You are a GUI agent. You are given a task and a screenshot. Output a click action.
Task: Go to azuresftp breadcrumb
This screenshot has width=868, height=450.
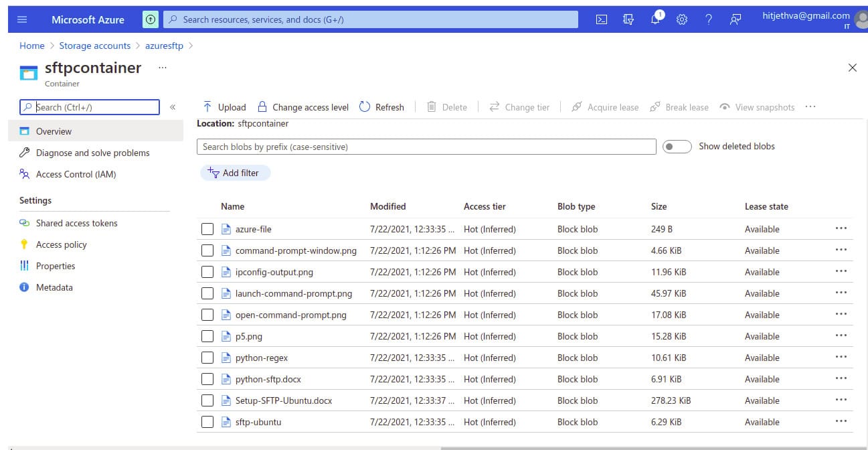(x=164, y=46)
